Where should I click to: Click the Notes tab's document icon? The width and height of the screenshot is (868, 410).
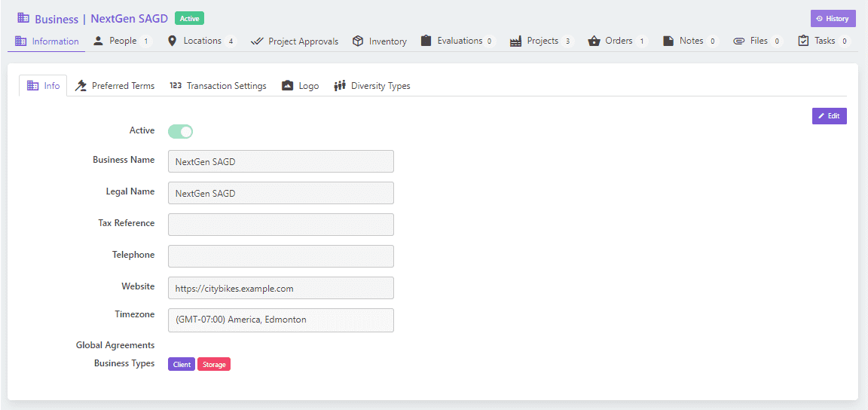coord(669,41)
